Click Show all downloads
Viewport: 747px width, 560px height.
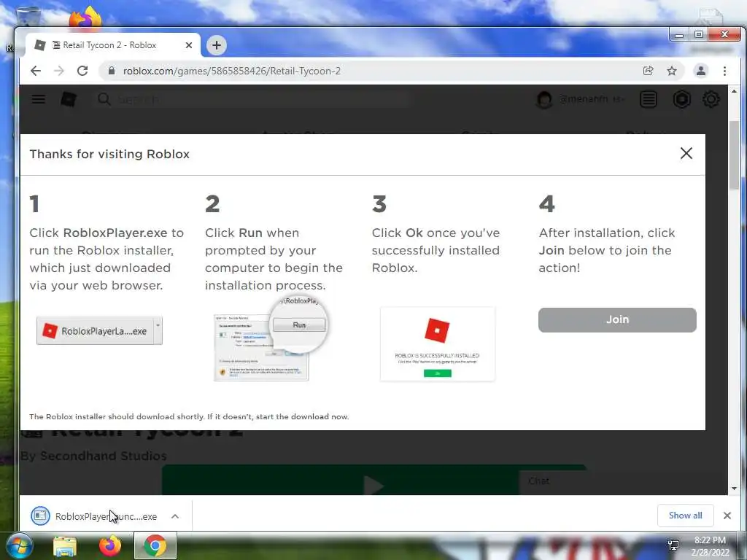click(x=685, y=516)
